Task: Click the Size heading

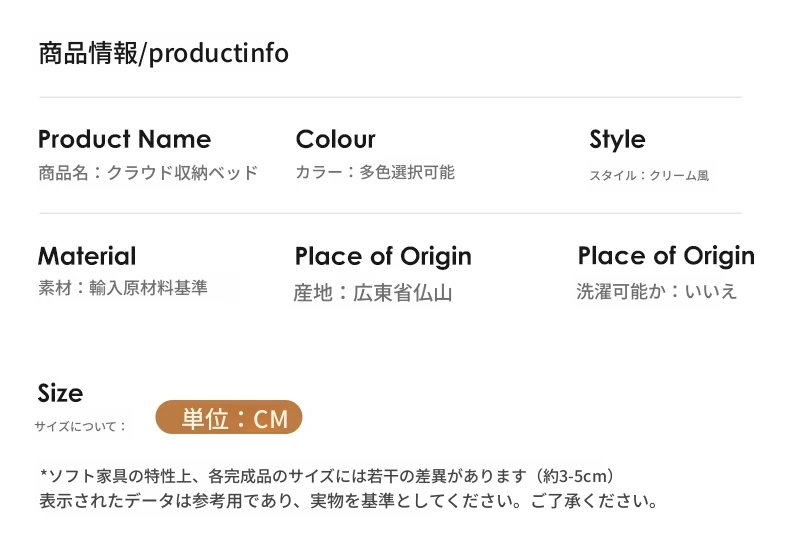Action: pyautogui.click(x=60, y=393)
